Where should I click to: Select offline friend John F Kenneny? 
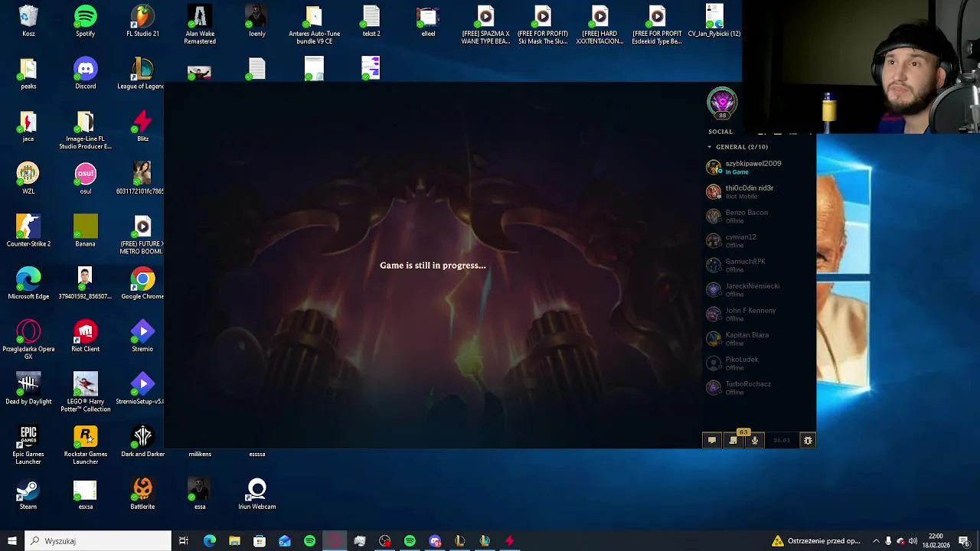(x=759, y=314)
